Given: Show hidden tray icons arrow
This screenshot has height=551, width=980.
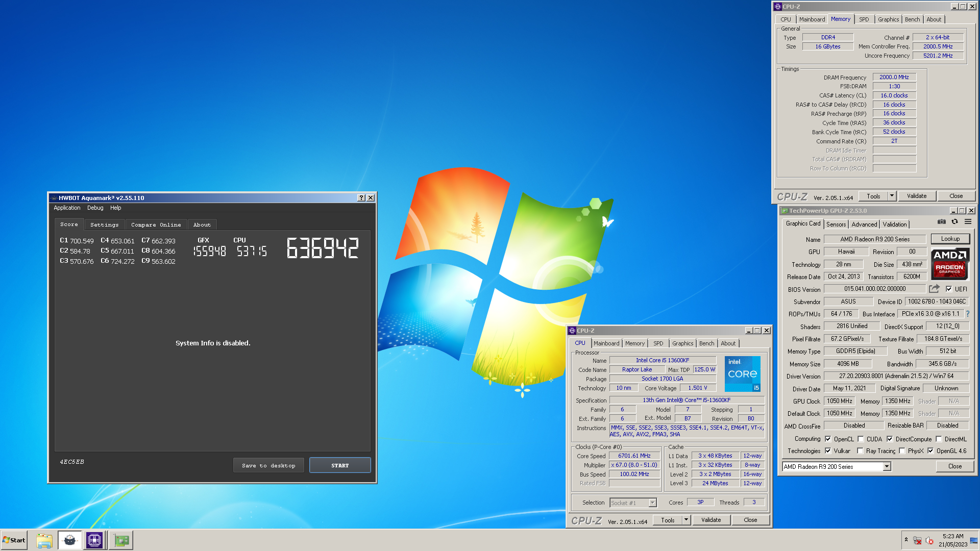Looking at the screenshot, I should click(x=906, y=540).
